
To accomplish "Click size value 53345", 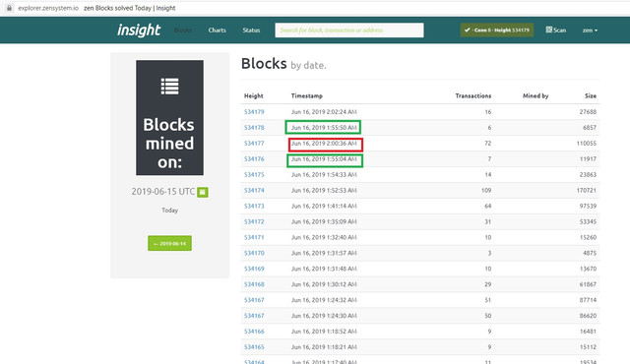I will pyautogui.click(x=588, y=221).
